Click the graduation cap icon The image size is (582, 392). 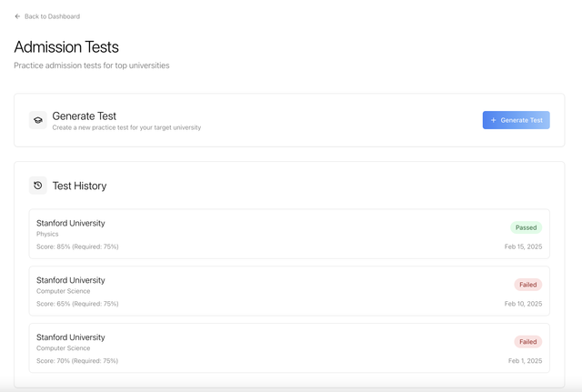point(38,120)
